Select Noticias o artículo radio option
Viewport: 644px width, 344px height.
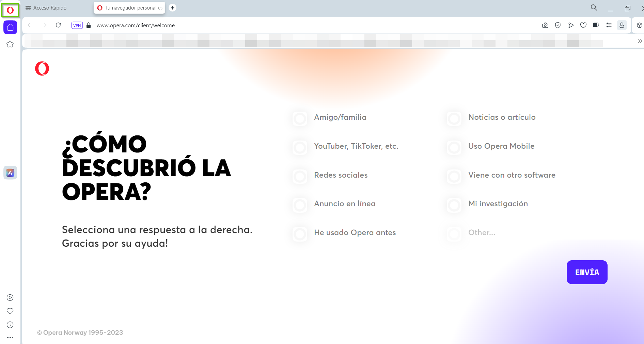(x=454, y=119)
